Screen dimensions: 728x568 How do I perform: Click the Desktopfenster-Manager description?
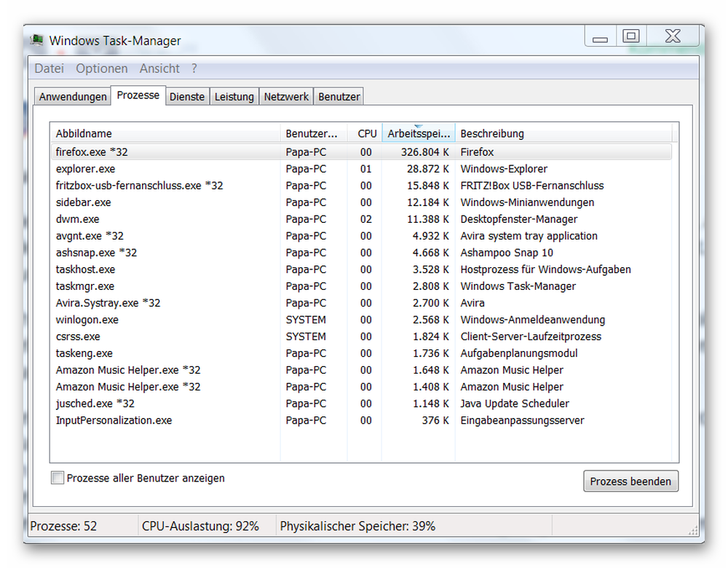click(518, 218)
